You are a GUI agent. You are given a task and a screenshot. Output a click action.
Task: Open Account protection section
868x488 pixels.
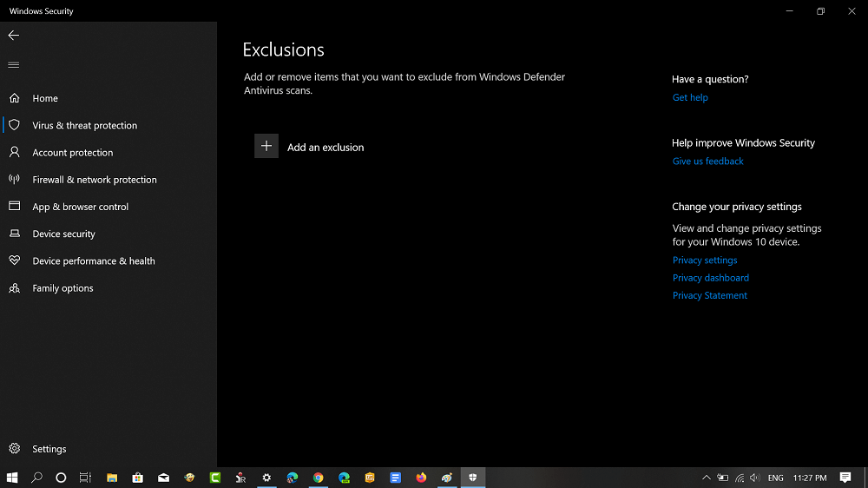coord(73,153)
